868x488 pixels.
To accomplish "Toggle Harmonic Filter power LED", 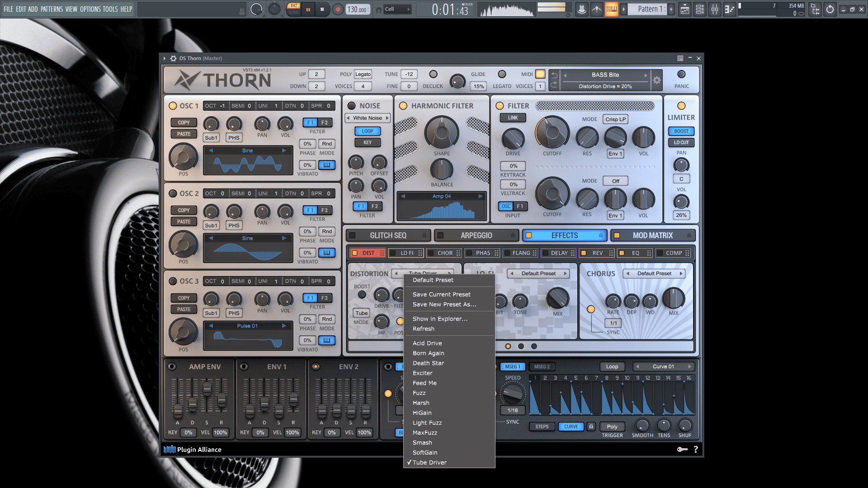I will pyautogui.click(x=403, y=106).
